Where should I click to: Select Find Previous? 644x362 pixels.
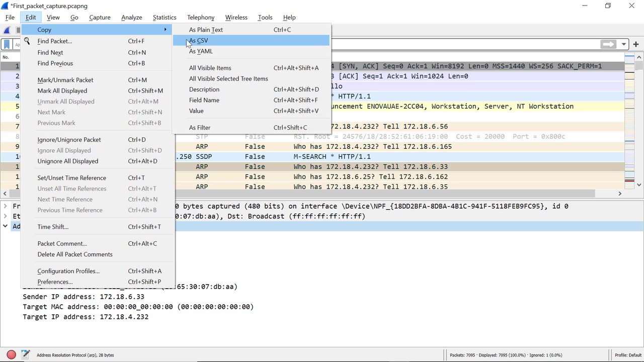point(98,63)
